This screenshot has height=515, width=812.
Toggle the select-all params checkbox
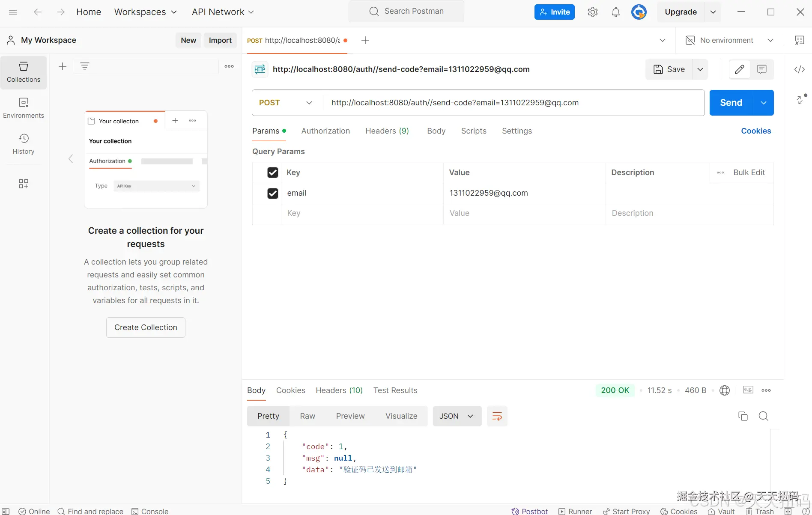click(273, 173)
